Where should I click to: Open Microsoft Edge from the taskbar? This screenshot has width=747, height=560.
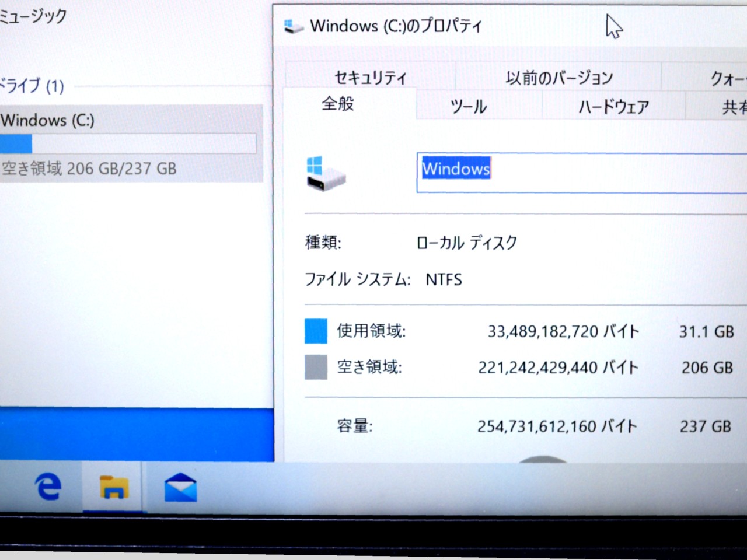48,486
